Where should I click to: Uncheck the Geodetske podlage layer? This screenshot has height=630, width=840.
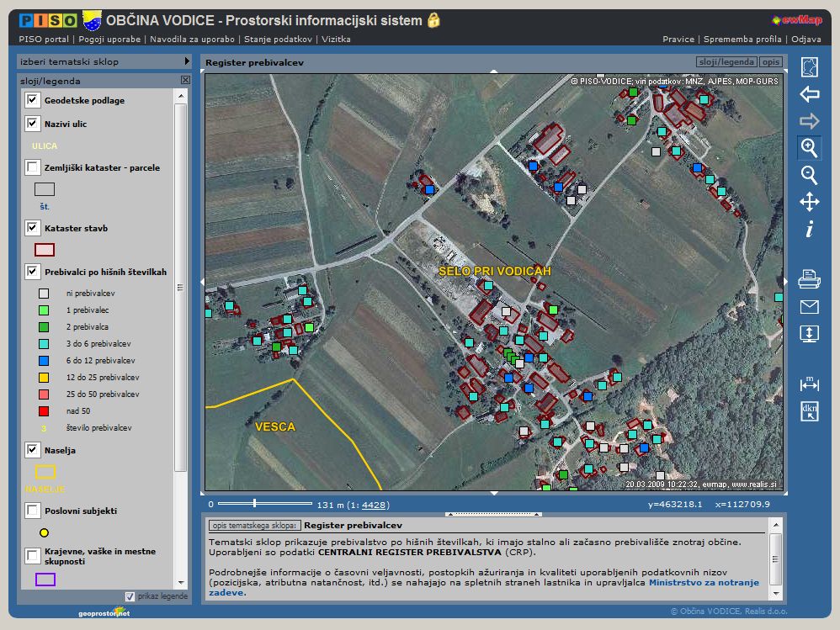click(x=33, y=100)
